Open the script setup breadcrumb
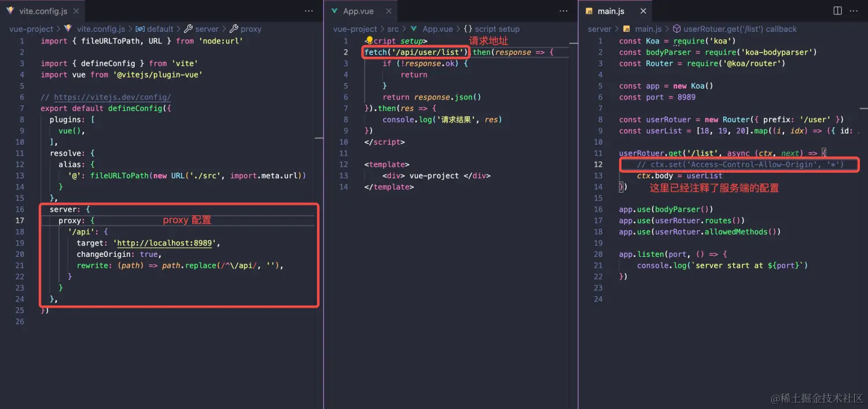The image size is (868, 409). click(x=492, y=29)
